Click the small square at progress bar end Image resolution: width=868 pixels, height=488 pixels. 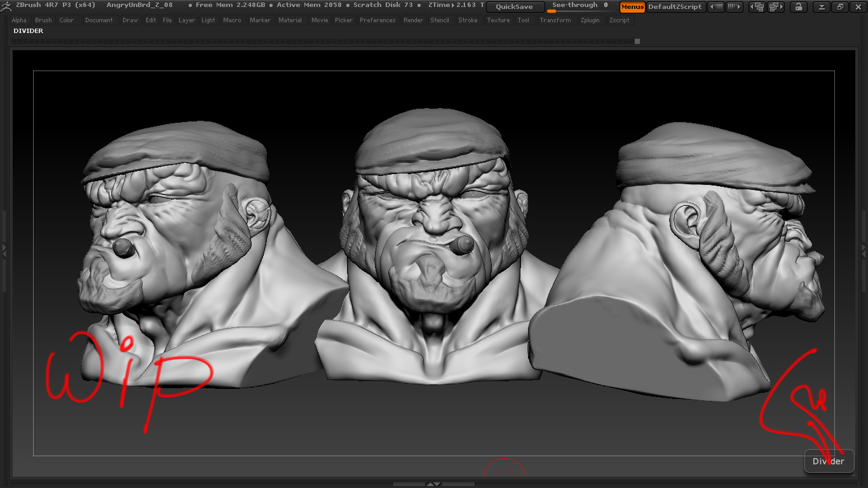pos(637,41)
